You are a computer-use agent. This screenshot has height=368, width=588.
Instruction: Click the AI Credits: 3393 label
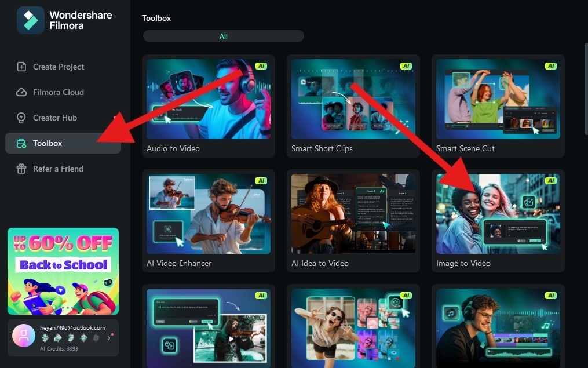[x=59, y=349]
